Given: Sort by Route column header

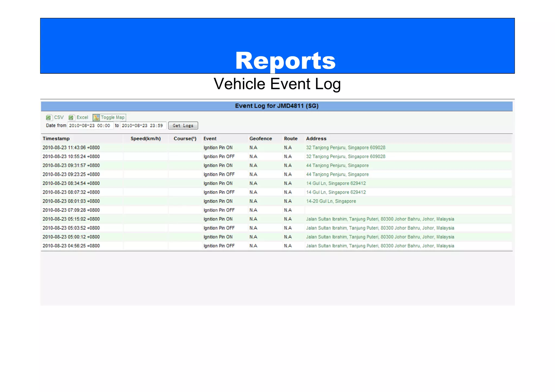Looking at the screenshot, I should (291, 138).
